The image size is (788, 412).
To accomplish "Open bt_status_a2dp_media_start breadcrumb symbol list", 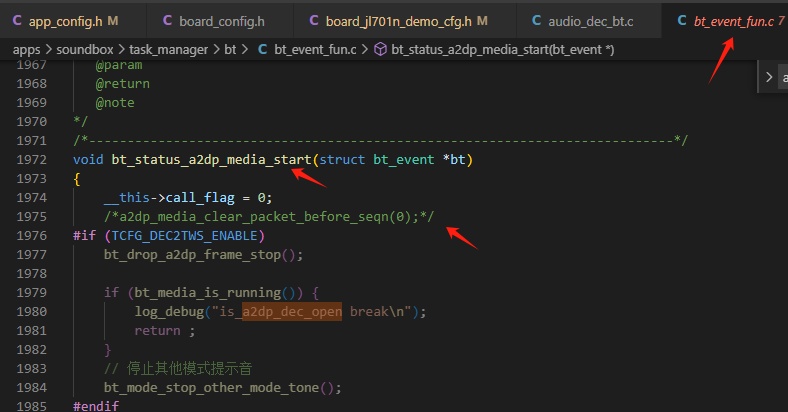I will coord(503,50).
